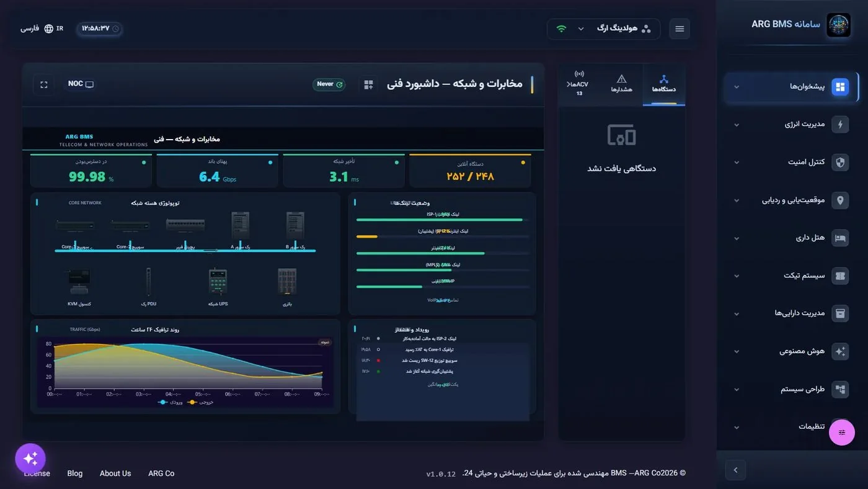
Task: Expand the کنترل امنیت menu chevron
Action: [x=737, y=163]
